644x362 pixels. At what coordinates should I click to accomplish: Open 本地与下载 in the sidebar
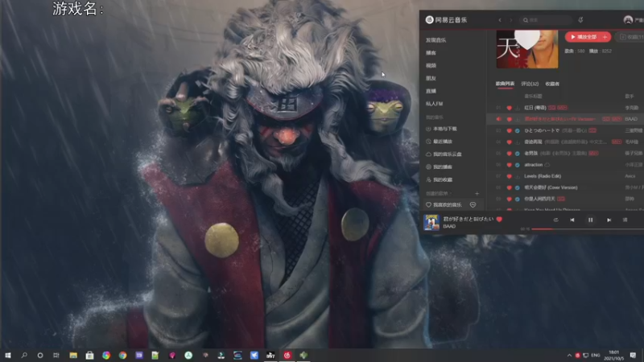(441, 129)
